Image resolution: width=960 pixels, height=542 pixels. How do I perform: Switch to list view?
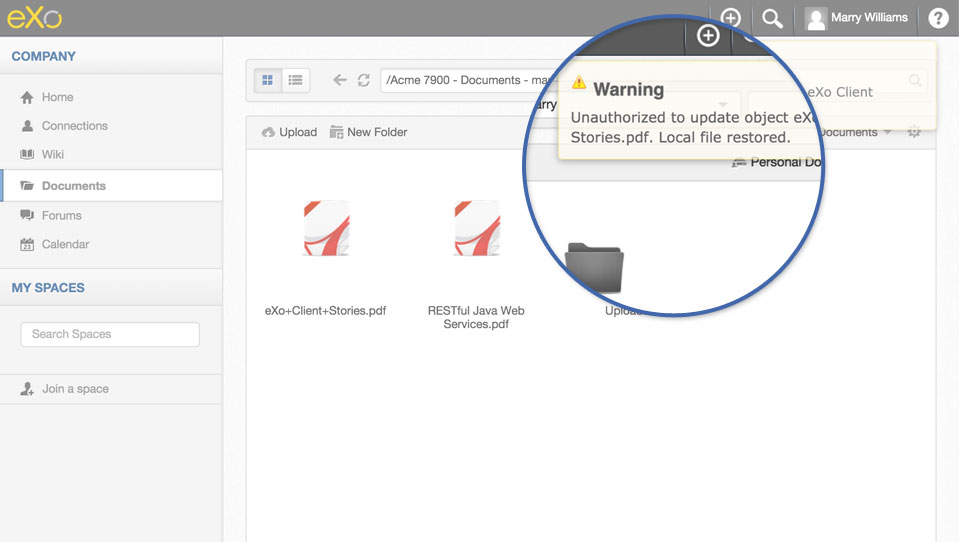pos(295,80)
